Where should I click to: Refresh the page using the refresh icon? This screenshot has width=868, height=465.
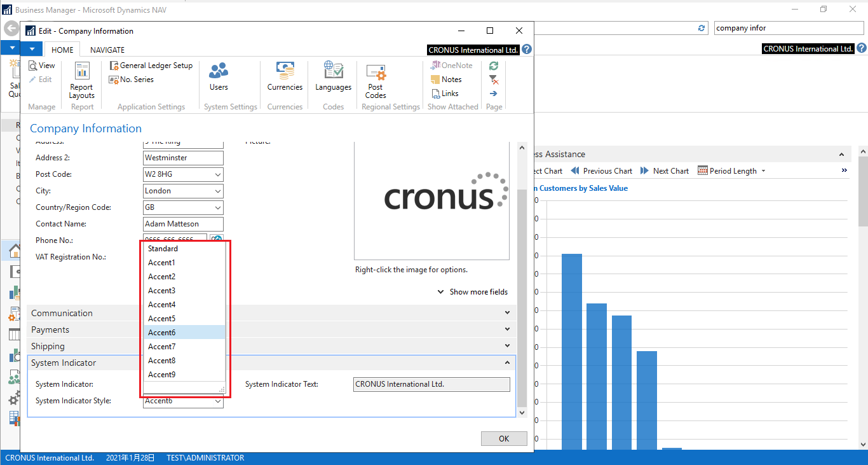coord(493,65)
